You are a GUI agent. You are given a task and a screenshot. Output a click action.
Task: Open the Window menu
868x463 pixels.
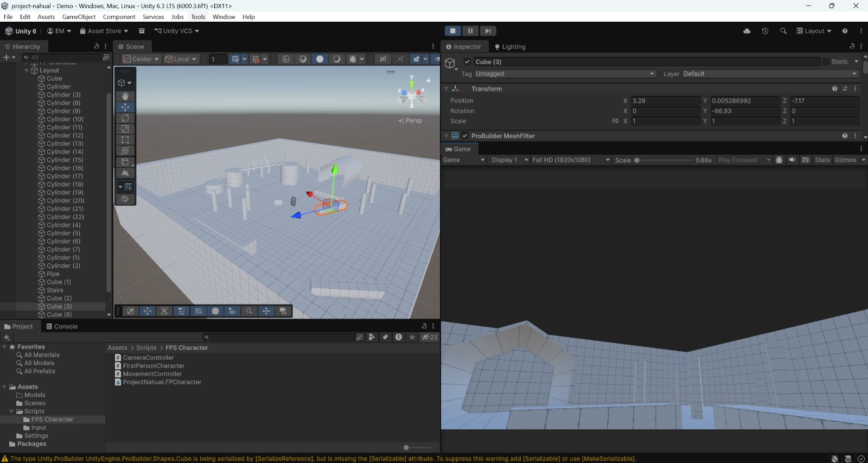224,17
